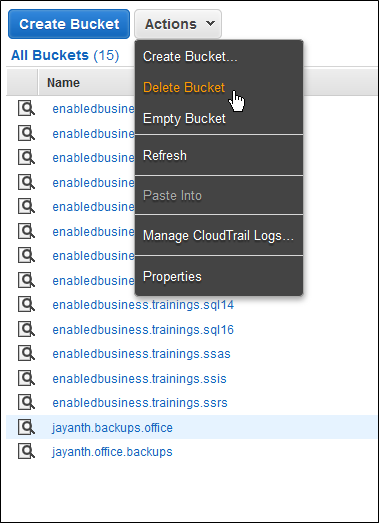Open the Actions dropdown button
This screenshot has height=523, width=379.
(x=178, y=24)
